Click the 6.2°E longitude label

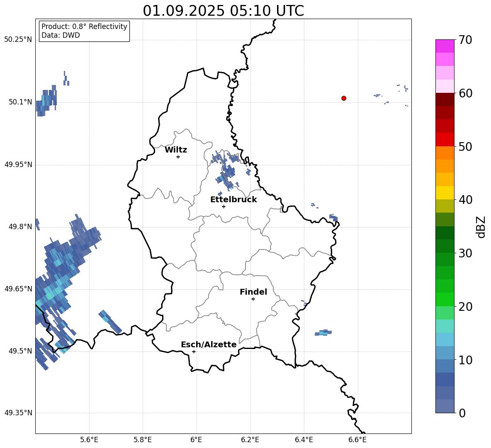pos(250,440)
